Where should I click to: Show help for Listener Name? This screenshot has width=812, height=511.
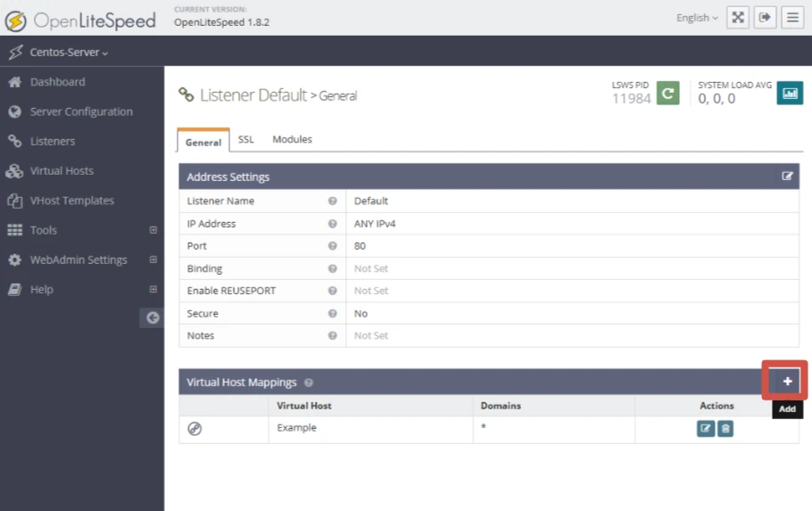coord(333,201)
